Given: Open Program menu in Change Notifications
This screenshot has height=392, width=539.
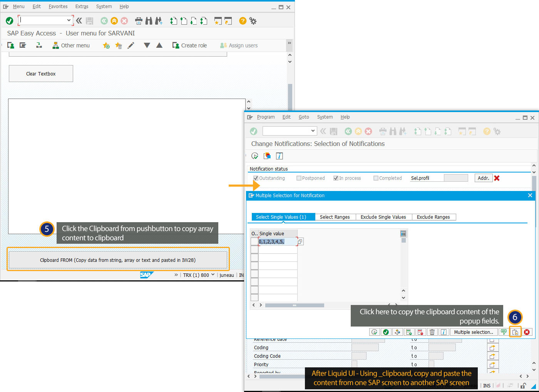Looking at the screenshot, I should click(x=266, y=117).
